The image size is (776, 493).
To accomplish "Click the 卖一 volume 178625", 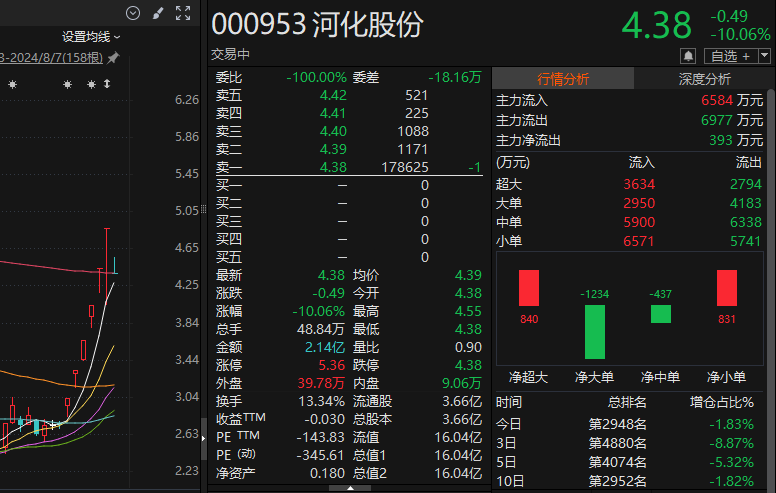I will 404,167.
